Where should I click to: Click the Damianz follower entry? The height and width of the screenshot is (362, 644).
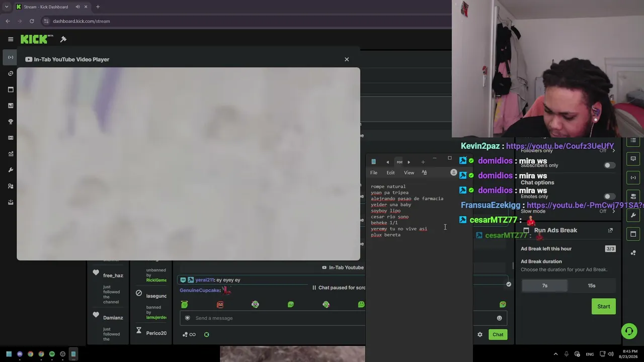click(113, 318)
